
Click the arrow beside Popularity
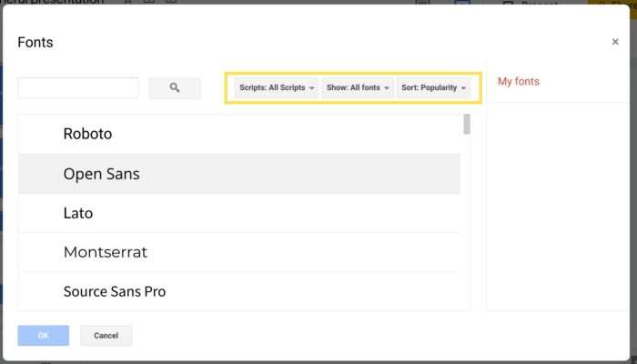(463, 88)
